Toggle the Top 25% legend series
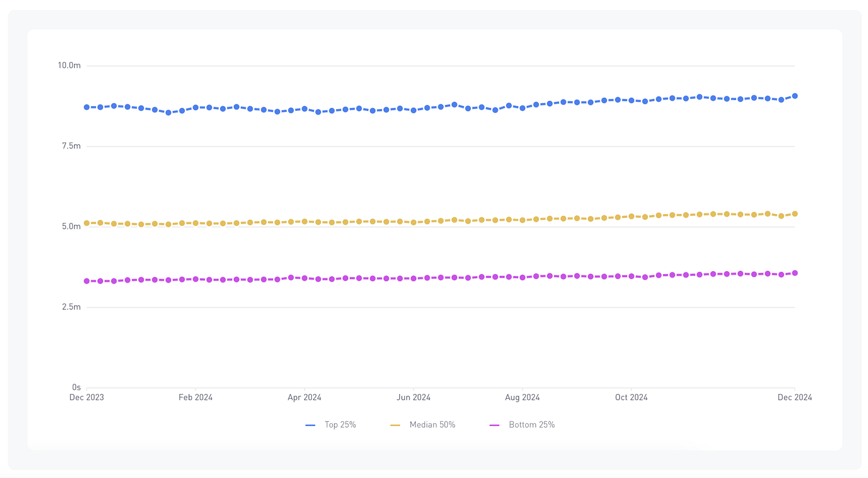The height and width of the screenshot is (478, 868). tap(331, 425)
